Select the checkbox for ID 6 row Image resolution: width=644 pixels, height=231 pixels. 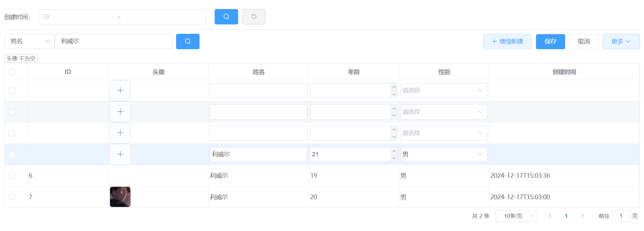tap(12, 176)
